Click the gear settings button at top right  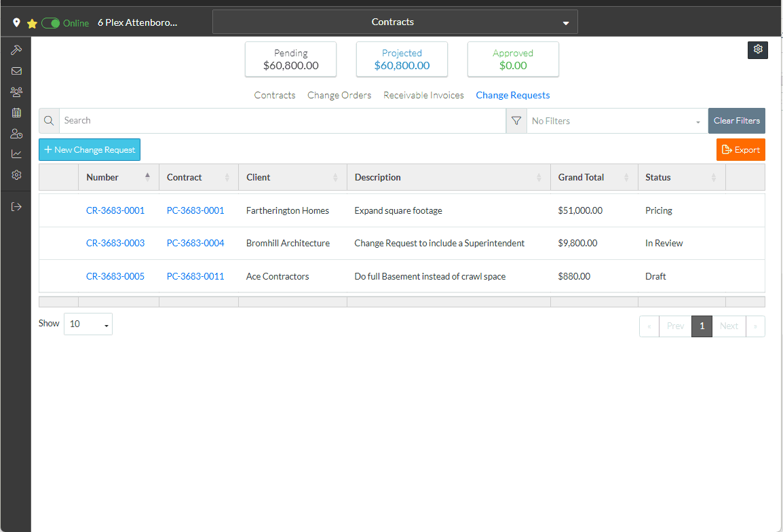tap(758, 50)
